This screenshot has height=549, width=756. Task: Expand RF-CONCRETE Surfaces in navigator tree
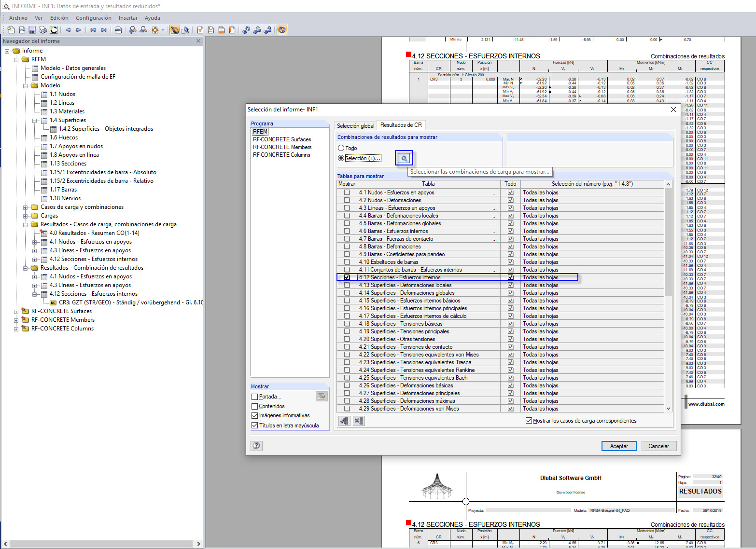click(16, 311)
